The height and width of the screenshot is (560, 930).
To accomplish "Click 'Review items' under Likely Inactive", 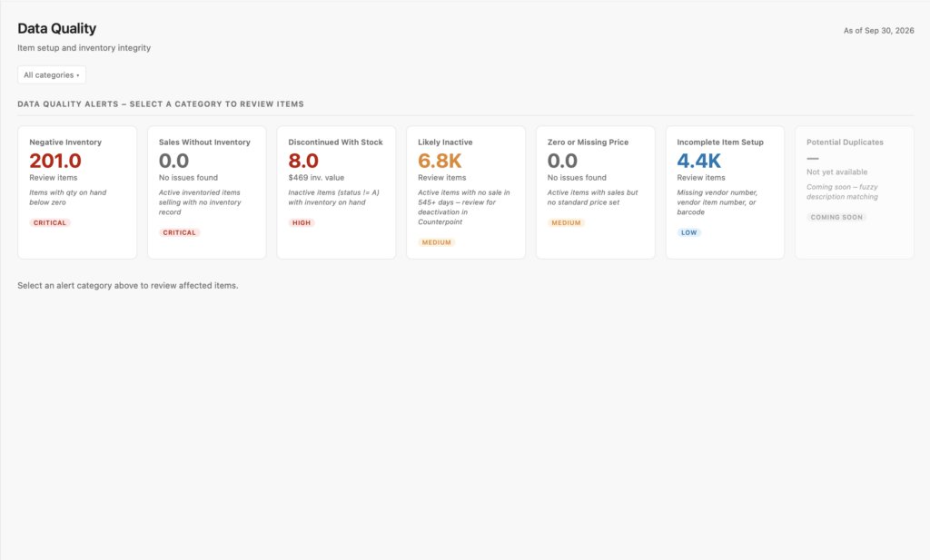I will 442,177.
